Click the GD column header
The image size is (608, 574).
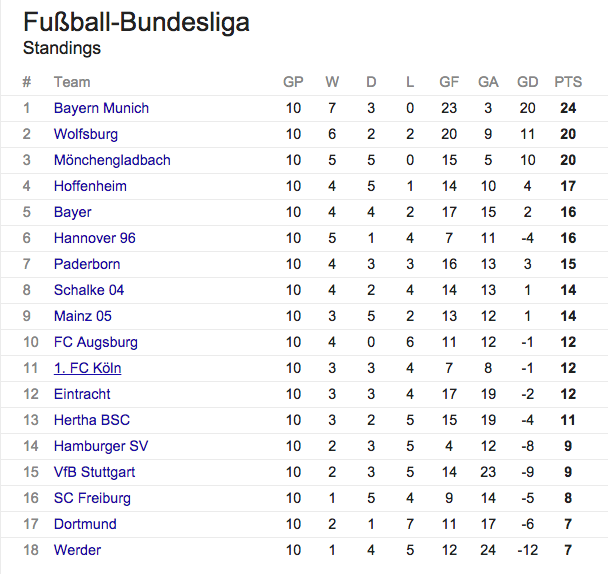[x=527, y=82]
